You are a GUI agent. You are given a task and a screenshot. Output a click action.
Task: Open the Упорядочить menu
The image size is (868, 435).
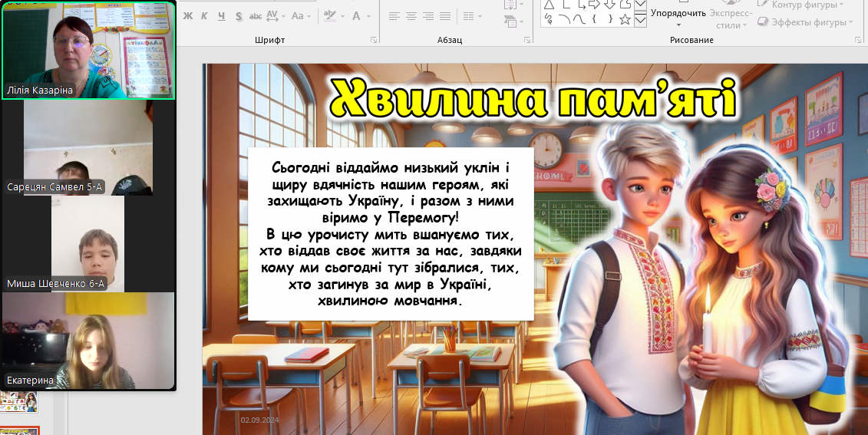678,13
